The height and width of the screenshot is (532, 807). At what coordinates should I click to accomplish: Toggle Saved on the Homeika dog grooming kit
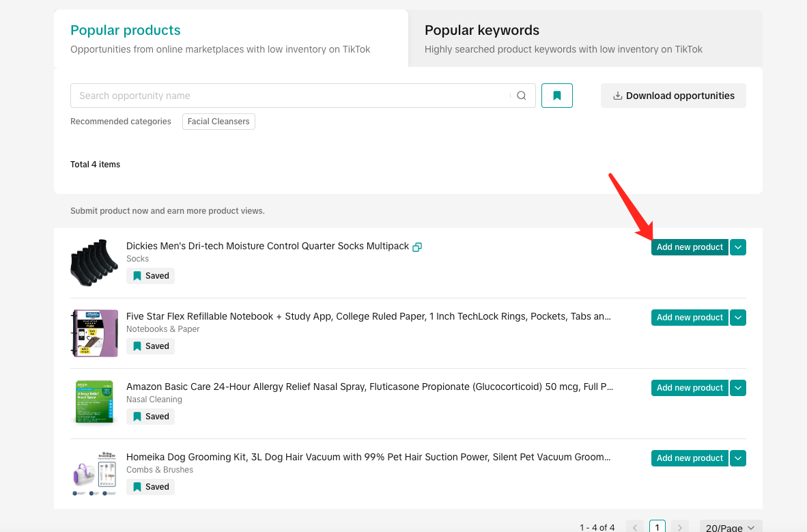tap(151, 487)
